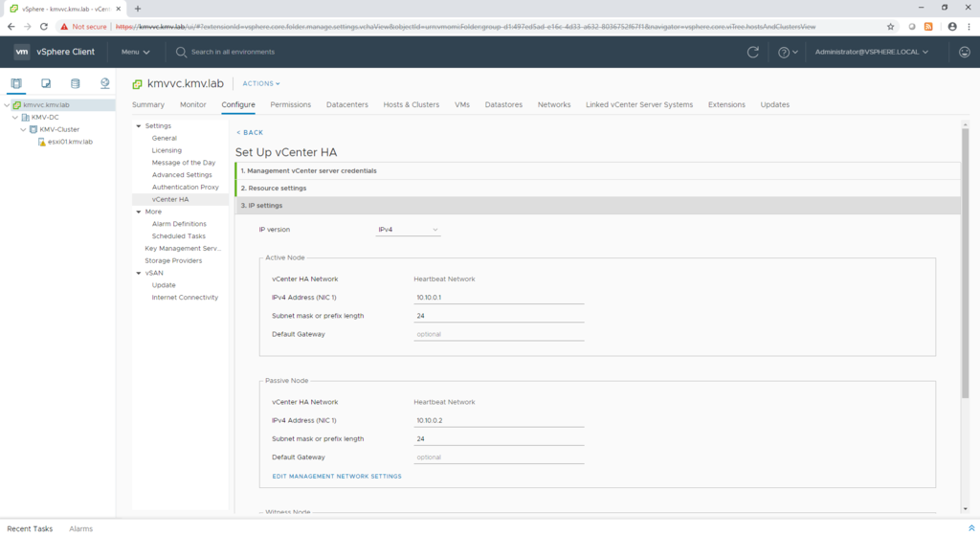
Task: Open Alarm Definitions
Action: click(x=179, y=224)
